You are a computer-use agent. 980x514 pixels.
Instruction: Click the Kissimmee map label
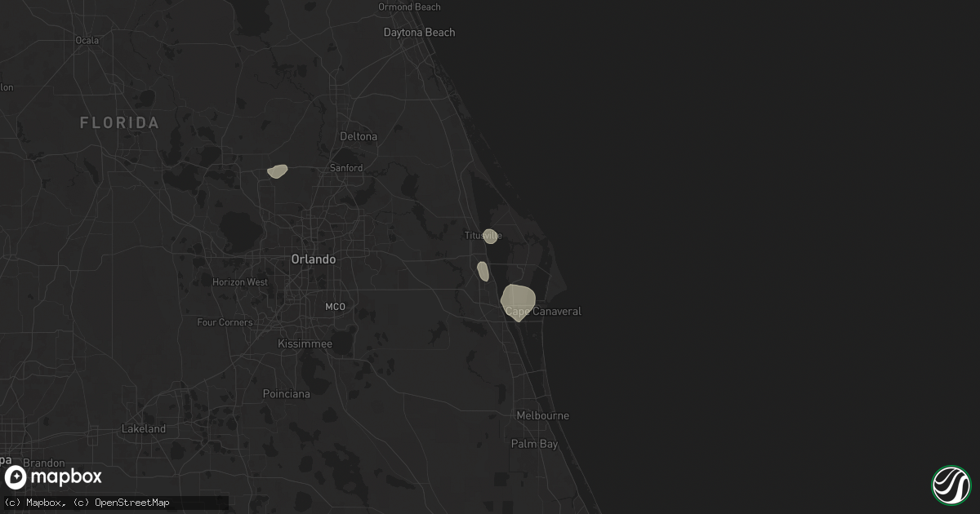pyautogui.click(x=305, y=344)
